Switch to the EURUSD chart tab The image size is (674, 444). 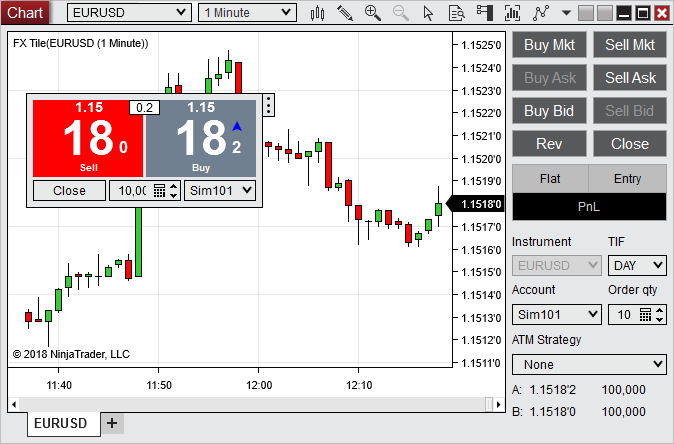(x=60, y=423)
